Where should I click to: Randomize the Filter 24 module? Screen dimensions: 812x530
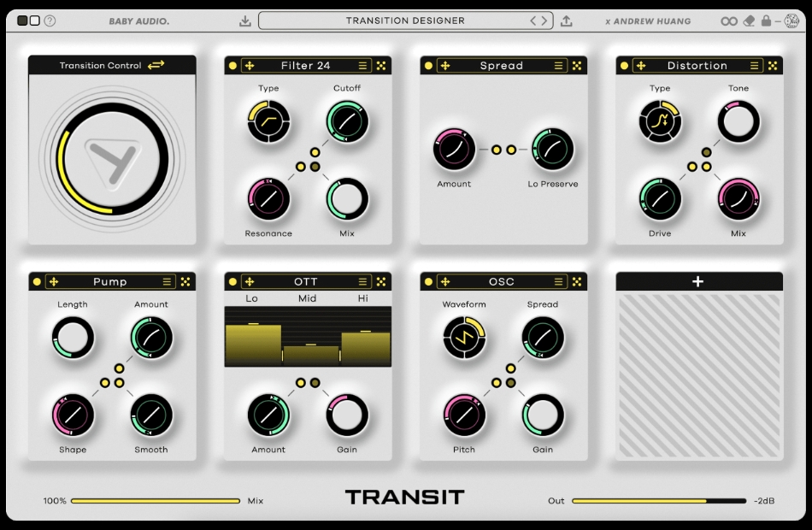[x=381, y=65]
